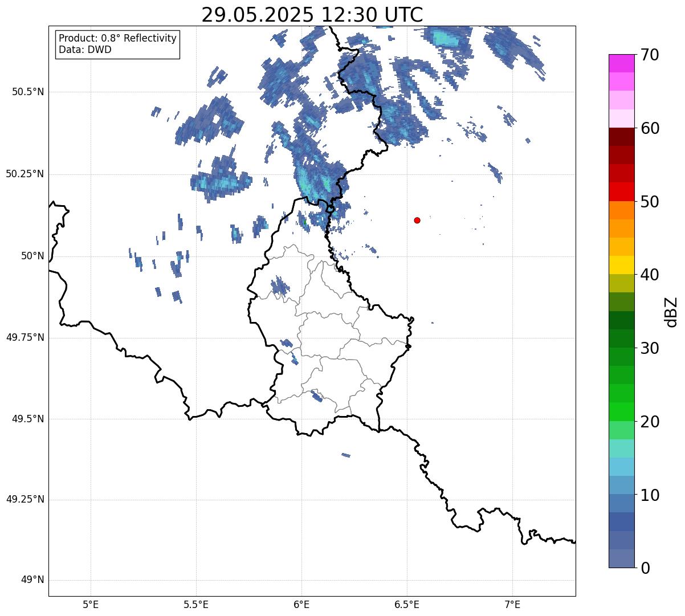Click the '49.25°N' latitude label

pos(25,499)
